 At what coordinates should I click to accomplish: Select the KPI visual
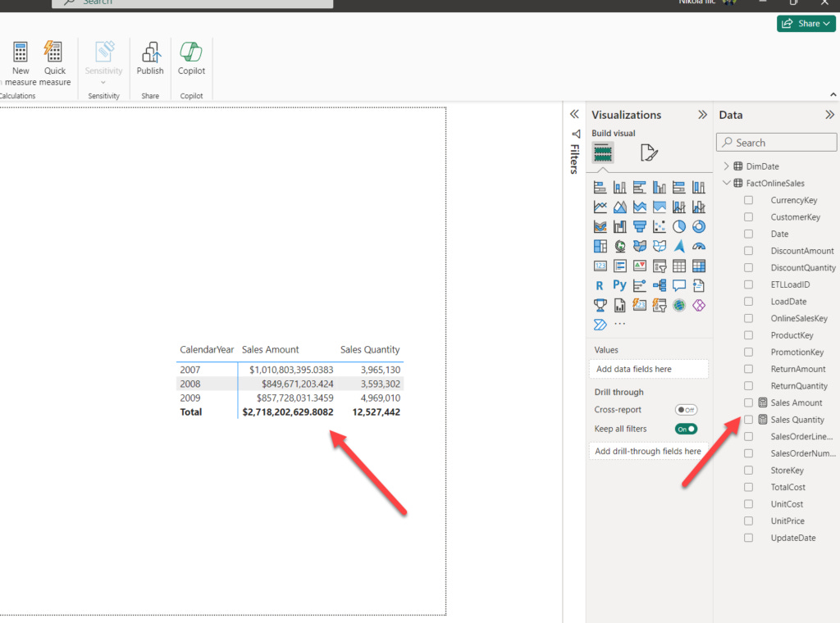click(640, 266)
